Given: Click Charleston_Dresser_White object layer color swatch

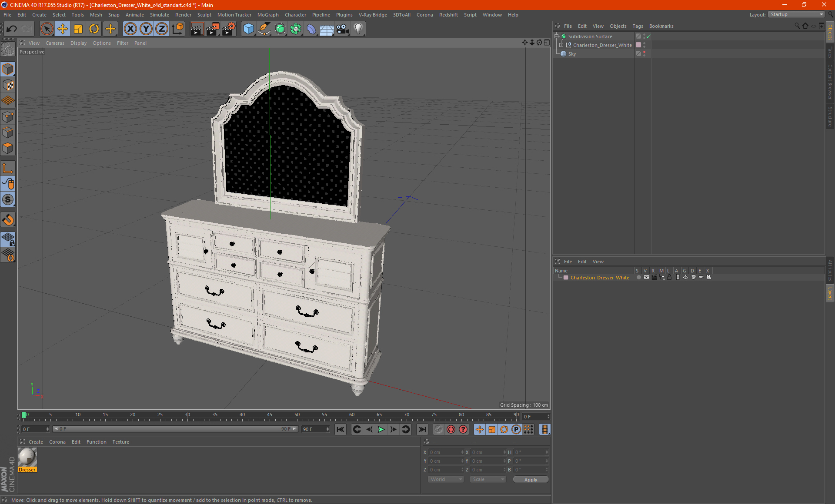Looking at the screenshot, I should [x=638, y=45].
